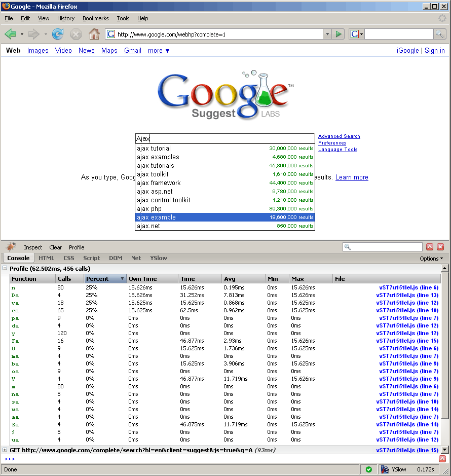Screen dimensions: 451x476
Task: Click the Firebug bug icon
Action: pyautogui.click(x=11, y=247)
